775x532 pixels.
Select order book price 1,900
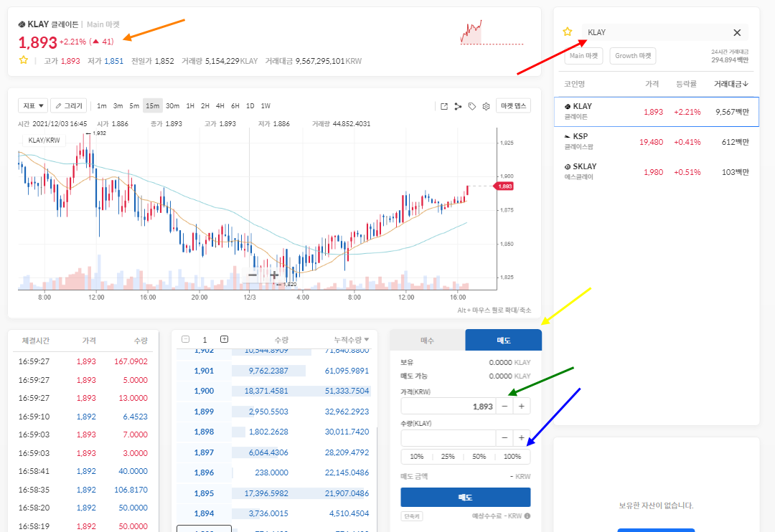(204, 391)
